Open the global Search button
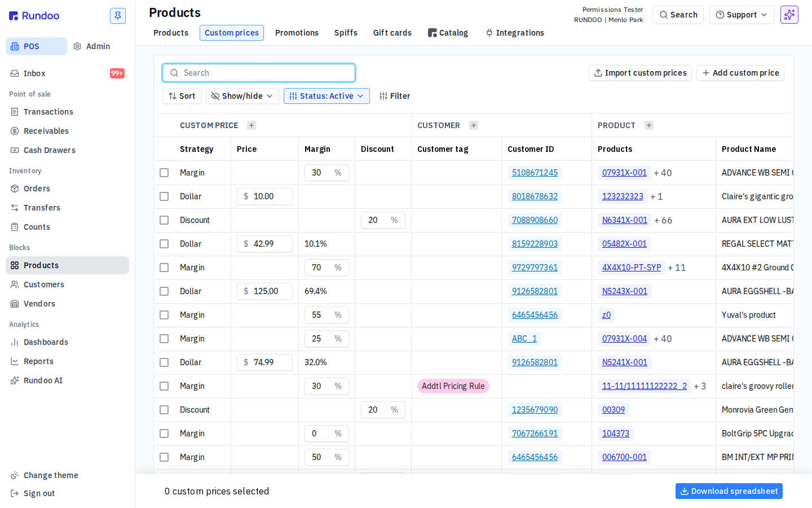The height and width of the screenshot is (508, 812). tap(678, 15)
